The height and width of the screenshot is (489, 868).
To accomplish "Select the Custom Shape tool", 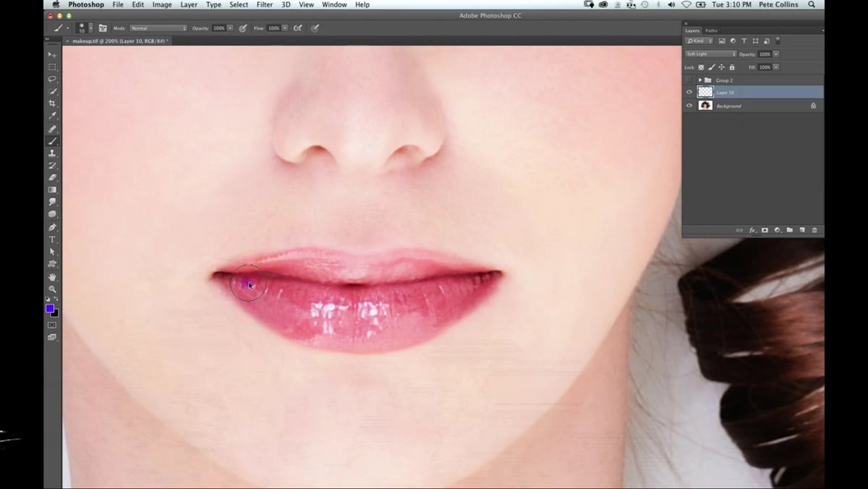I will coord(52,264).
